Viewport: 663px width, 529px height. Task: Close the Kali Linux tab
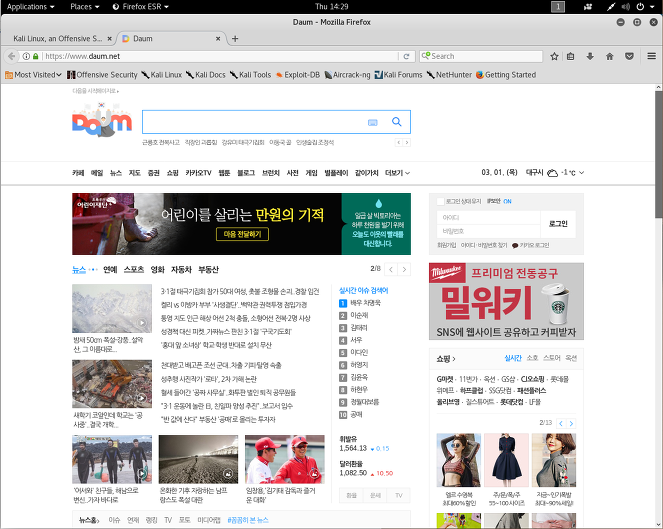(x=110, y=38)
